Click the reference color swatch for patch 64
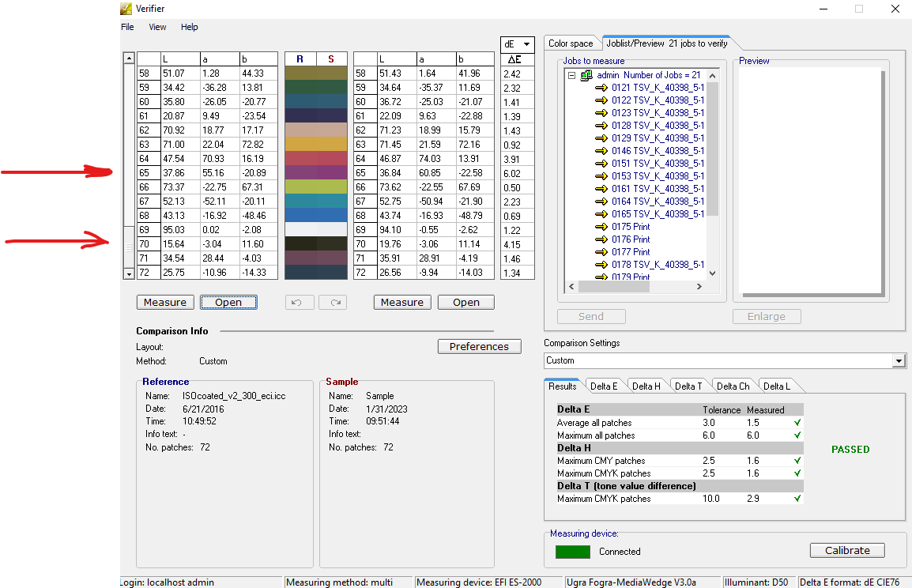 300,159
